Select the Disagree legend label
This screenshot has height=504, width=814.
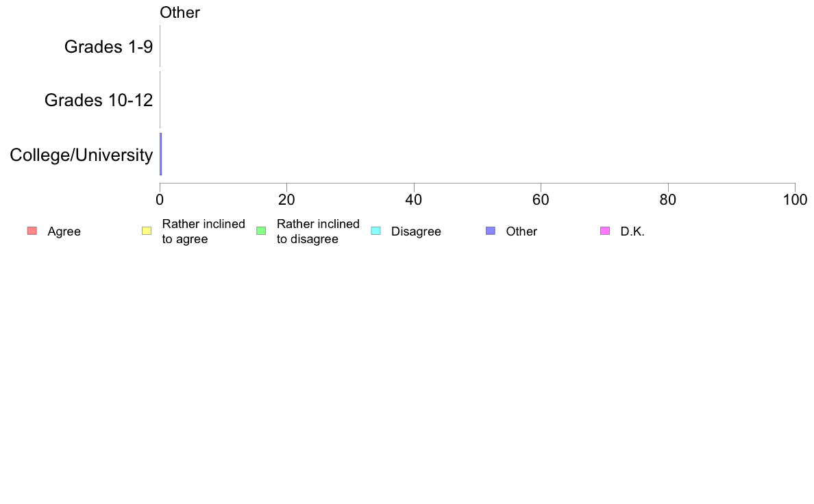[x=416, y=231]
